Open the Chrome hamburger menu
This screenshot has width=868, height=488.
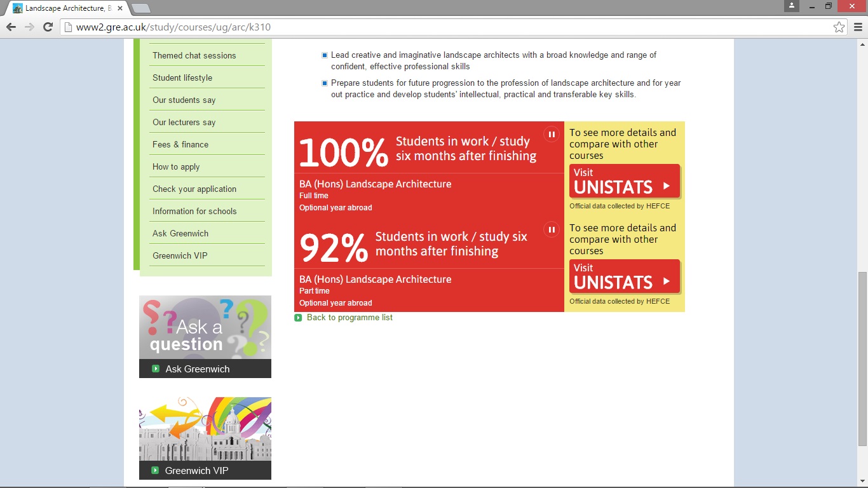coord(858,27)
